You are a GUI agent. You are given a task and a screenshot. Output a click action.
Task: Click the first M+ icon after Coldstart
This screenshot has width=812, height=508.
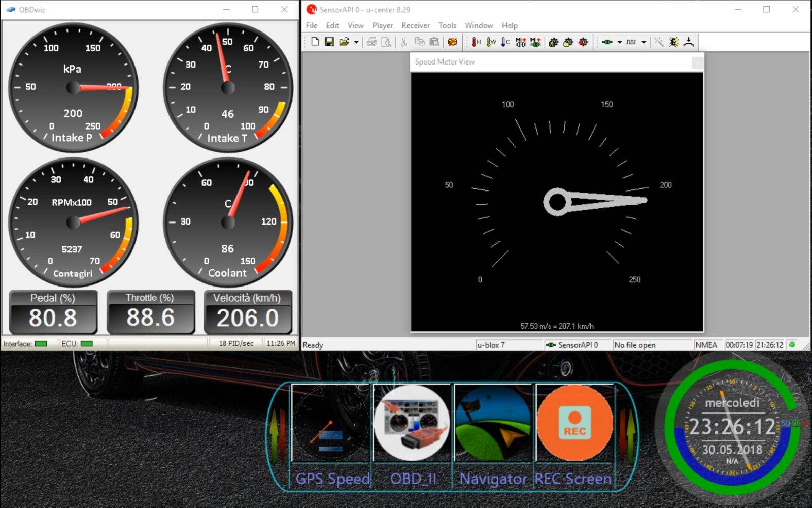pos(521,42)
